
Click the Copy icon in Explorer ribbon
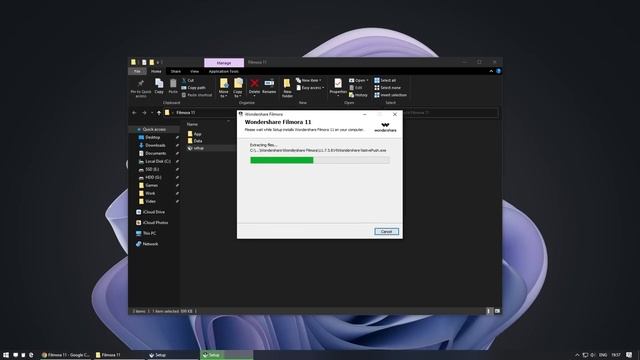point(159,86)
